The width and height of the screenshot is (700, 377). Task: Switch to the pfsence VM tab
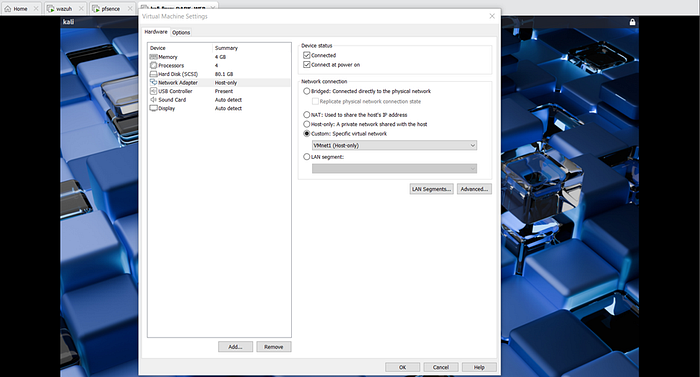click(111, 8)
